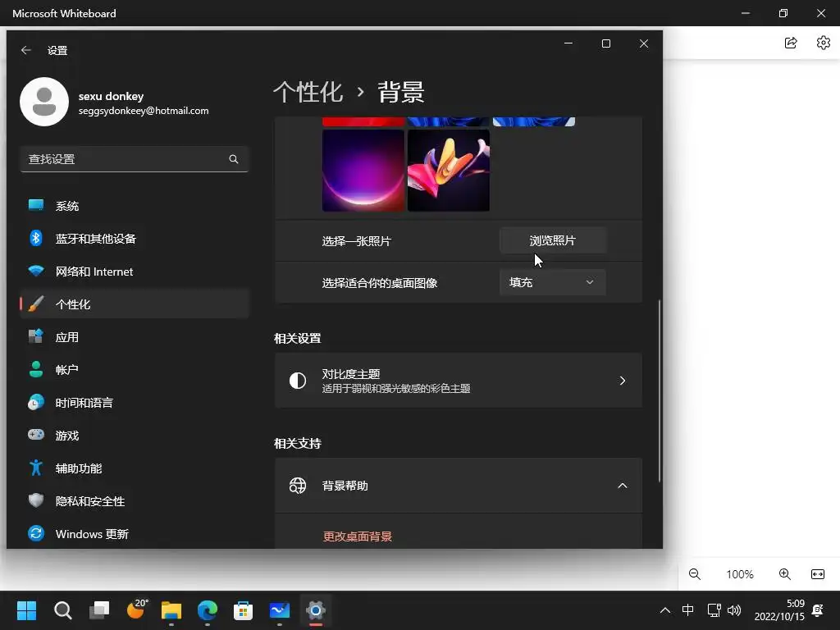Open 帐户 settings category

pyautogui.click(x=134, y=370)
